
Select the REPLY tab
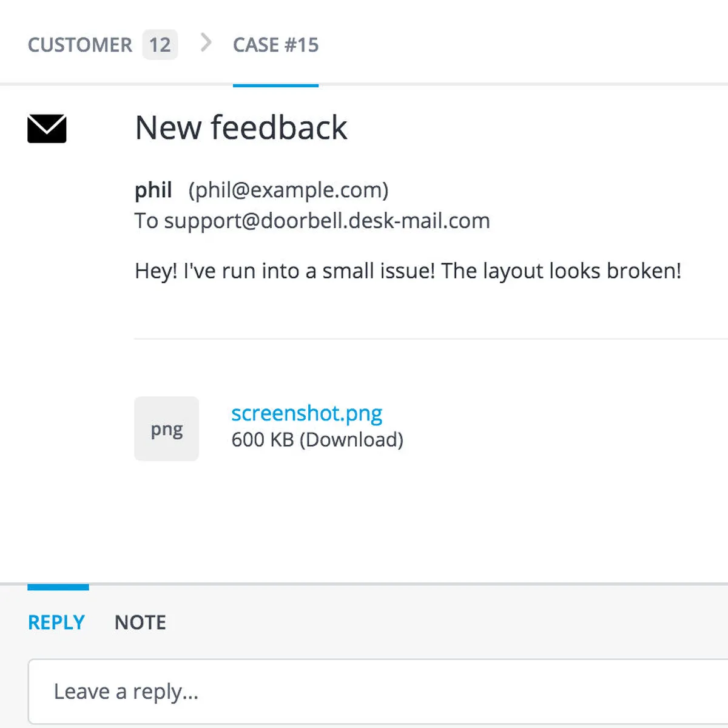[x=56, y=622]
